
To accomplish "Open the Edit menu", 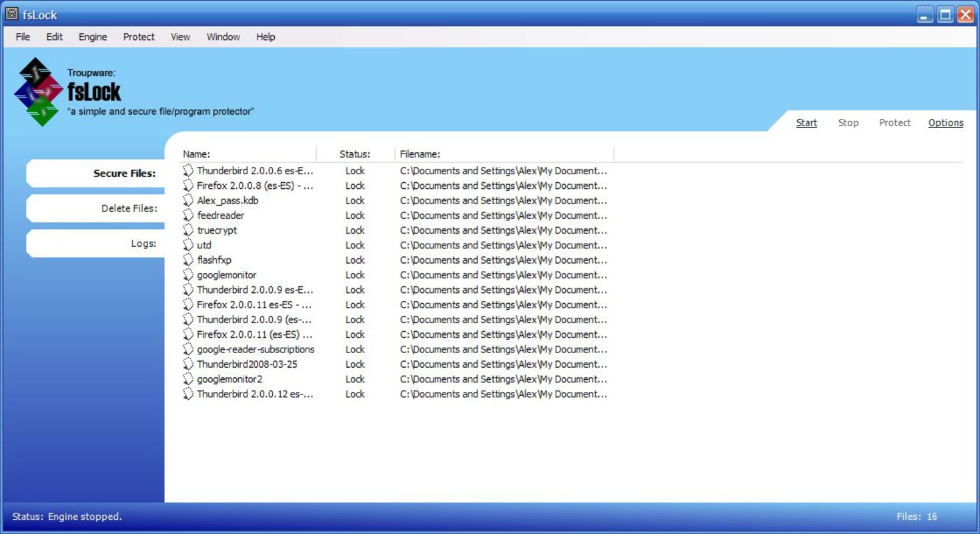I will (x=54, y=37).
